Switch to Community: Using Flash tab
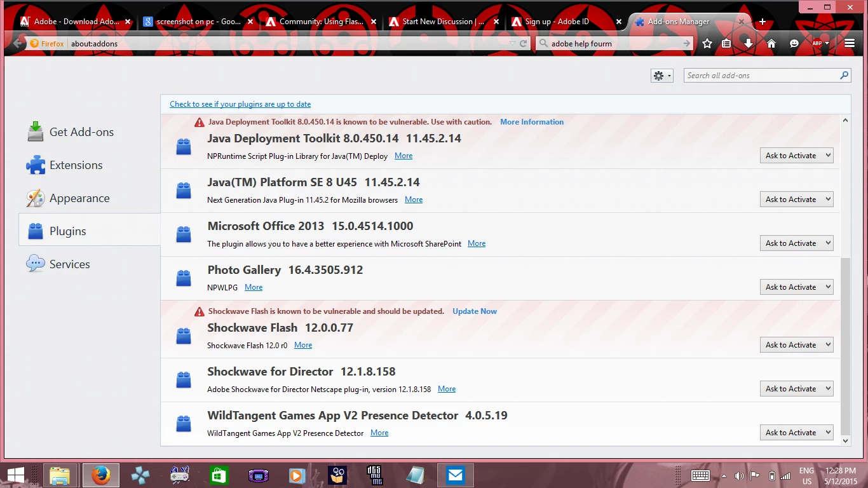The height and width of the screenshot is (488, 868). (x=320, y=22)
